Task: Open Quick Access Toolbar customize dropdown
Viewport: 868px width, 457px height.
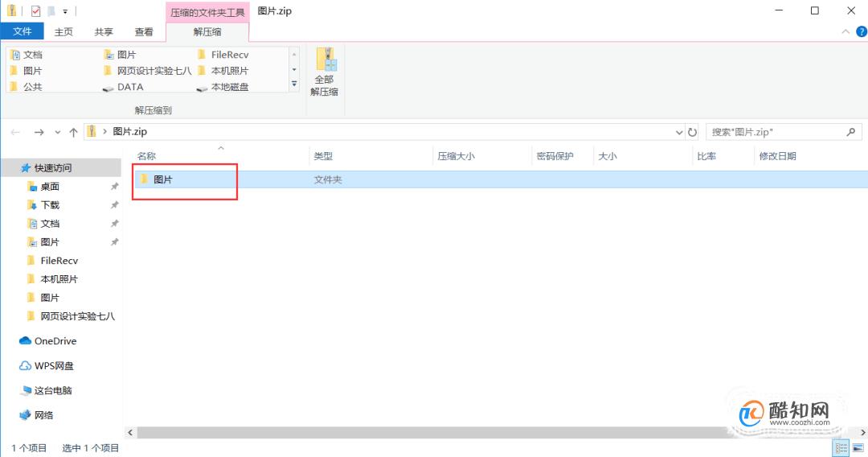Action: point(65,11)
